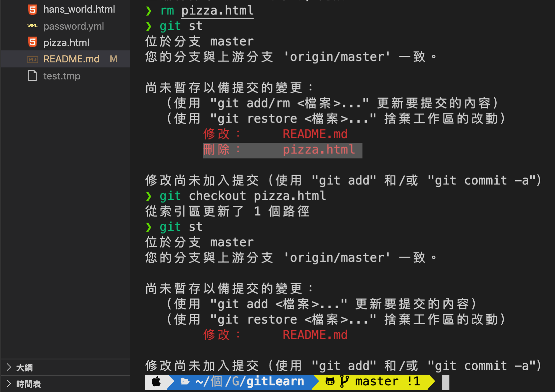Expand the 時間表 timeline section

tap(9, 384)
